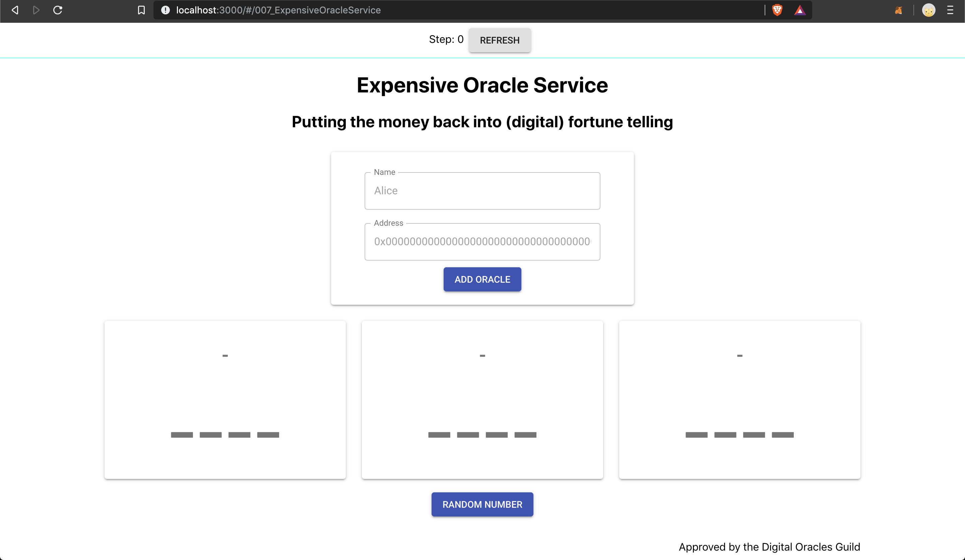Open the user profile avatar
This screenshot has height=560, width=965.
(x=928, y=10)
